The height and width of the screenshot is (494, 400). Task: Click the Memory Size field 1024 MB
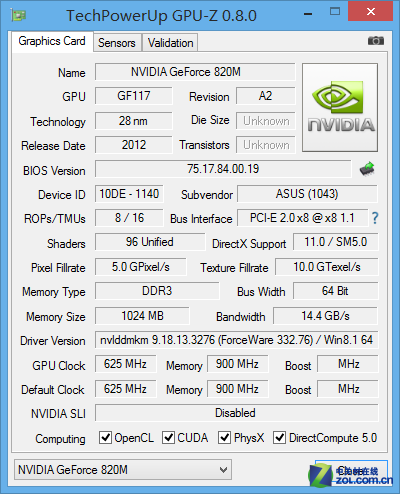click(x=142, y=316)
